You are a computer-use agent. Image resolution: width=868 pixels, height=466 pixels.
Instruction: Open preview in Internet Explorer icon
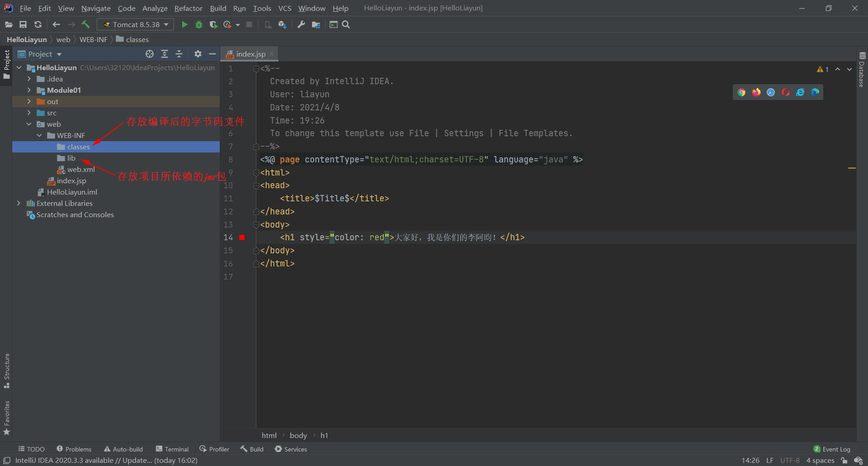tap(800, 92)
